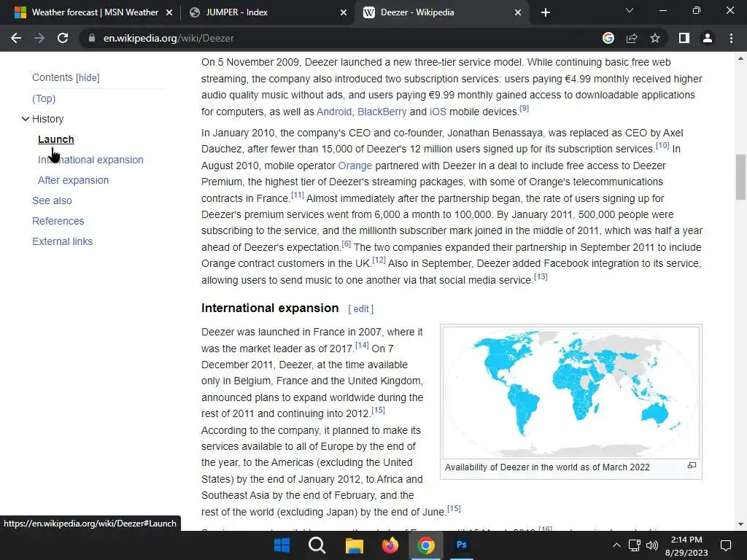The width and height of the screenshot is (747, 560).
Task: Go back using the browser back arrow
Action: [16, 38]
